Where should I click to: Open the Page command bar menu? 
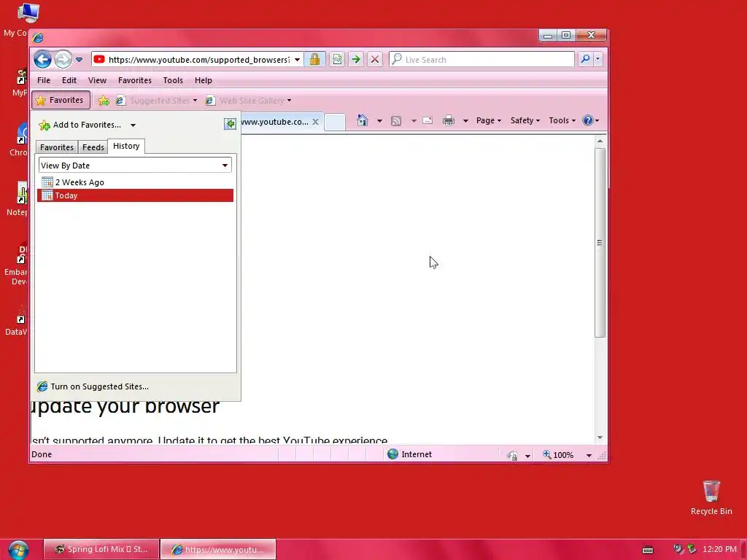point(488,120)
